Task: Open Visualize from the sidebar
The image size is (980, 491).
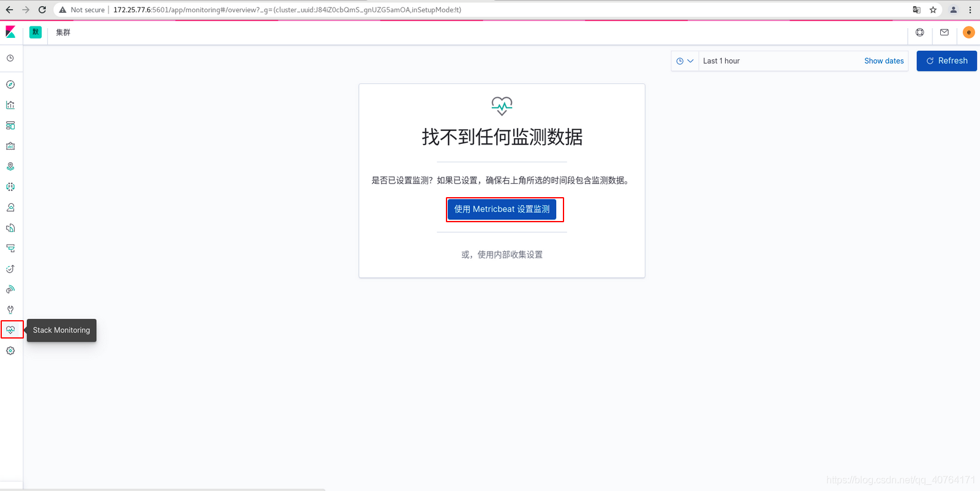Action: pyautogui.click(x=10, y=105)
